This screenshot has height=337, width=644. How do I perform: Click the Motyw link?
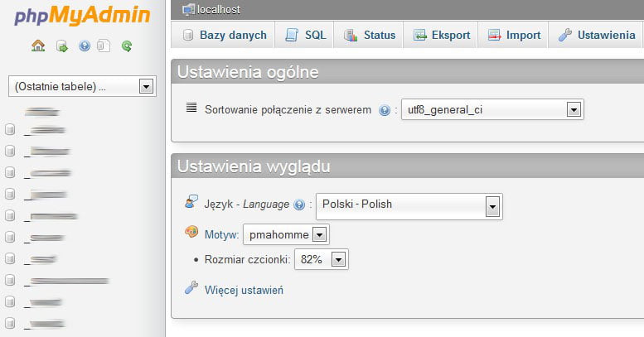221,235
